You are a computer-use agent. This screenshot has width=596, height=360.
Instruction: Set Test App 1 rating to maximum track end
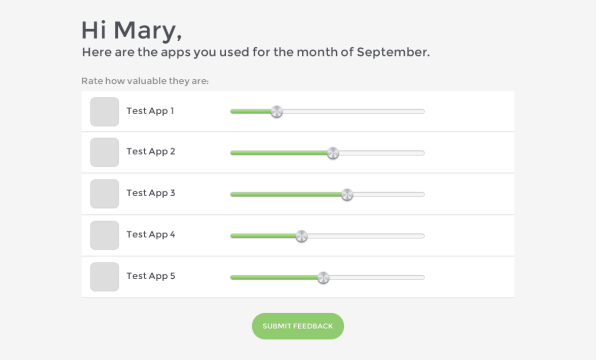click(x=423, y=111)
